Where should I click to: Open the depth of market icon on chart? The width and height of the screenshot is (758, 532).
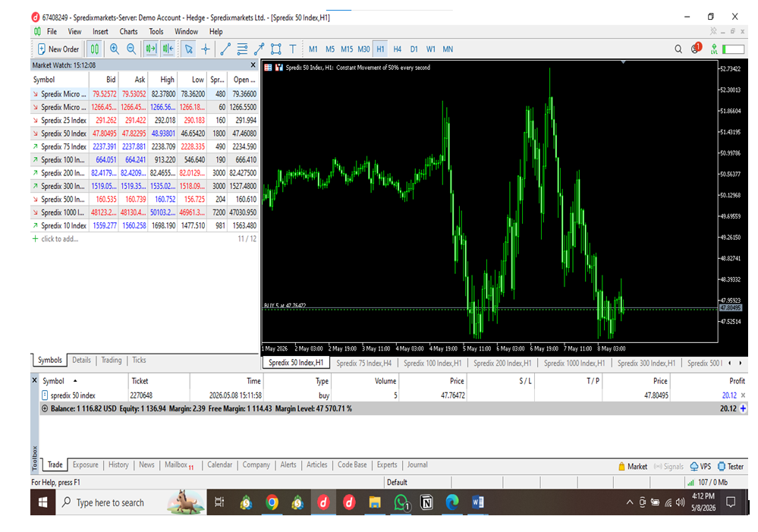pos(279,68)
